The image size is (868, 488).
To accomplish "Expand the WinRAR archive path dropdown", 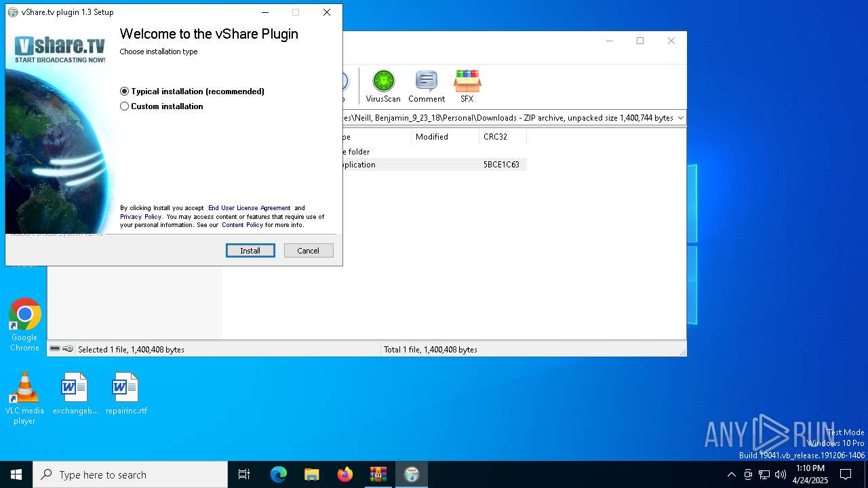I will coord(680,118).
